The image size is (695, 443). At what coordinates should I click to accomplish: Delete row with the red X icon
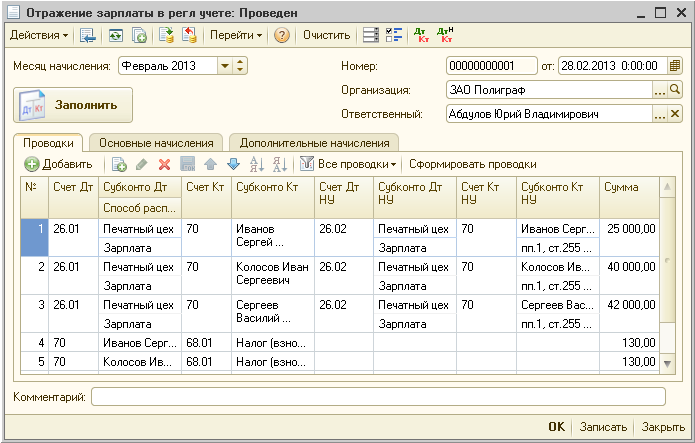pyautogui.click(x=164, y=165)
